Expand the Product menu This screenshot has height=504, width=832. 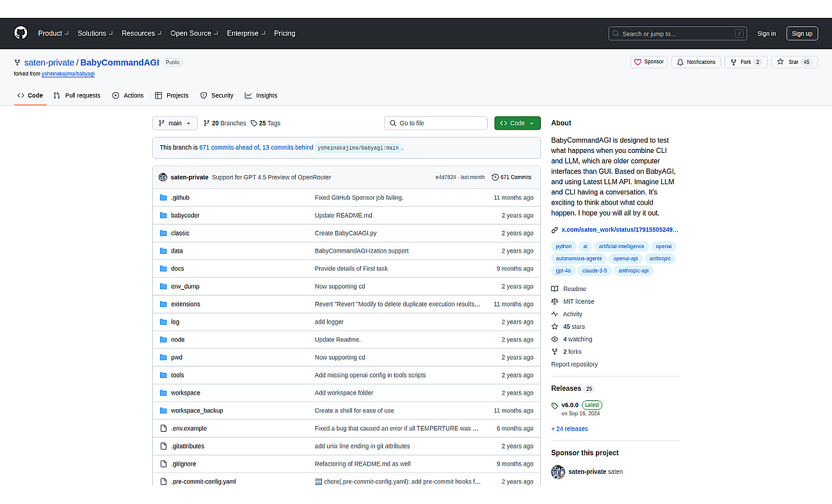click(x=53, y=33)
